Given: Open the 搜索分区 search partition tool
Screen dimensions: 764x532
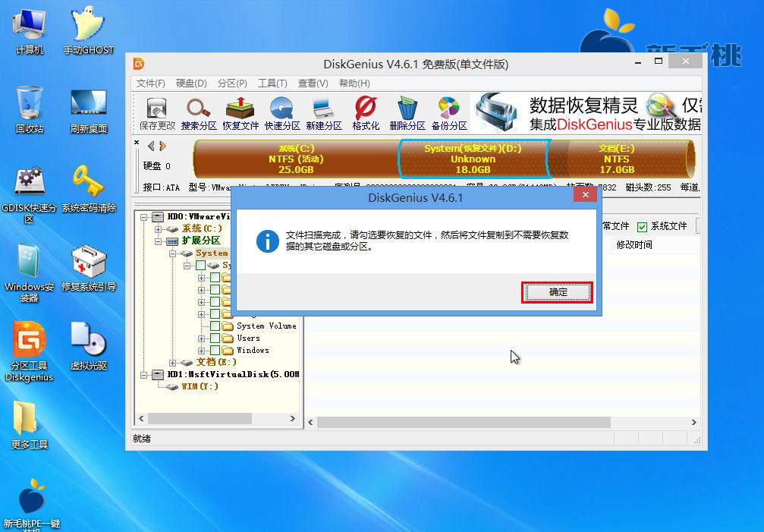Looking at the screenshot, I should pos(199,114).
